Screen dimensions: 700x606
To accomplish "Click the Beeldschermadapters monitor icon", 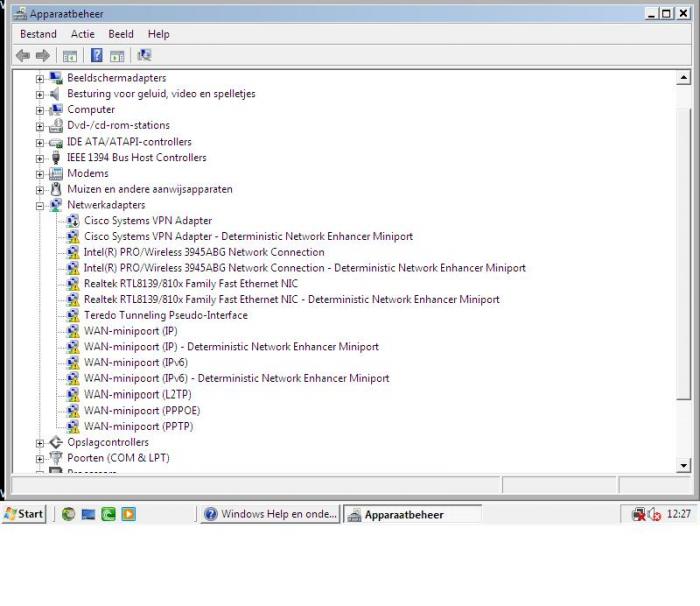I will pyautogui.click(x=56, y=78).
